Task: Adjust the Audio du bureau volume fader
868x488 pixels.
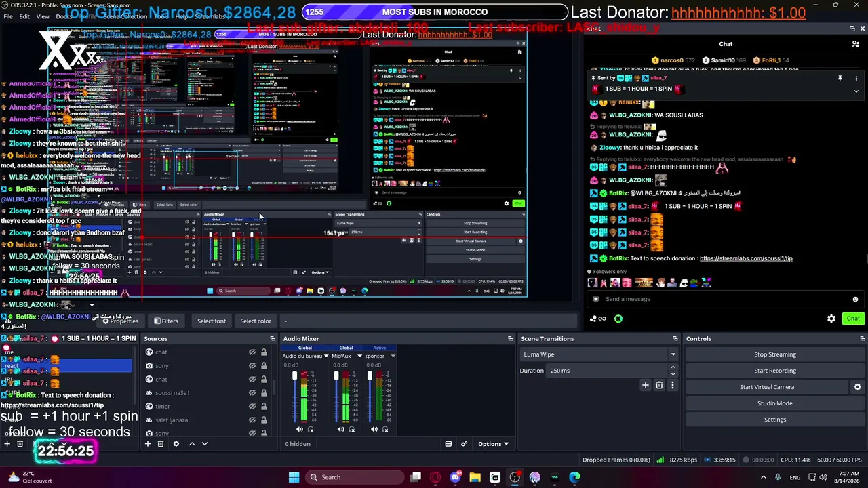Action: point(294,376)
